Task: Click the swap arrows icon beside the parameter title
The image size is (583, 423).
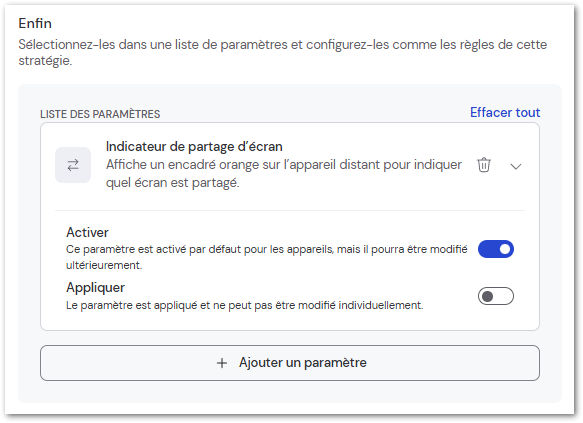Action: [x=73, y=165]
